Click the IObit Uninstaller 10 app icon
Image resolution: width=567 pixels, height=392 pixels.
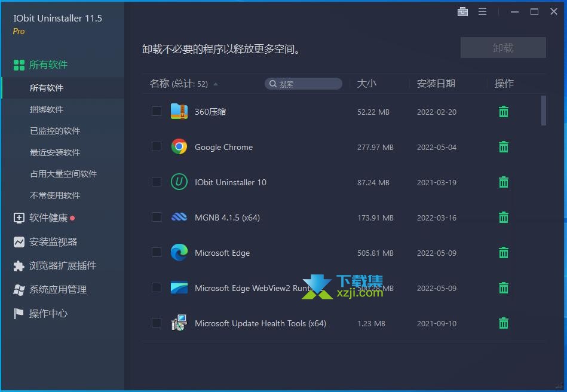click(x=179, y=182)
